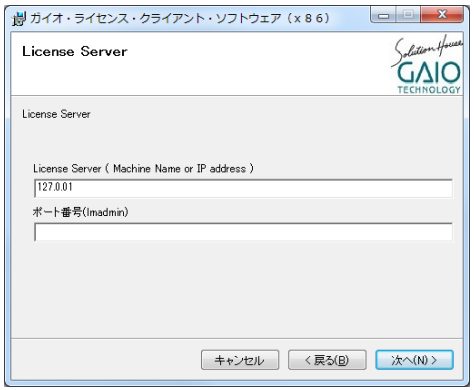
Task: Click the window title ガイオ・ライセンス・クライアント・ソフトウェア
Action: tap(180, 18)
